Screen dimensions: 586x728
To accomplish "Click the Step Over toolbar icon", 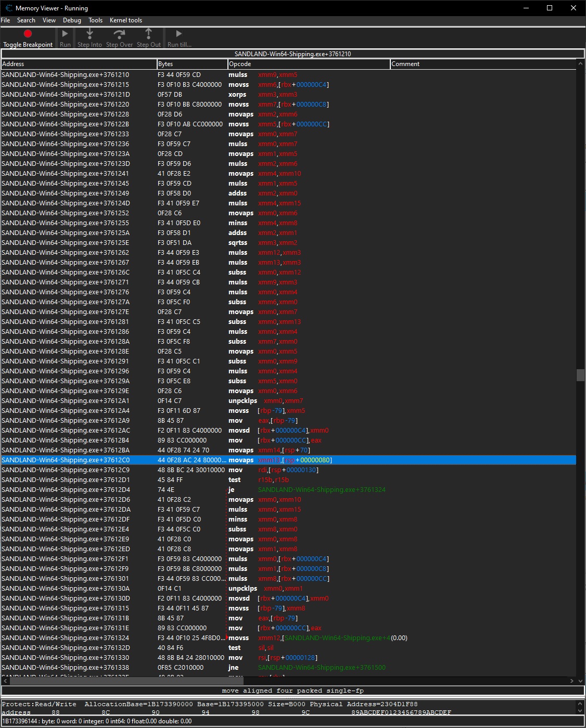I will 119,34.
